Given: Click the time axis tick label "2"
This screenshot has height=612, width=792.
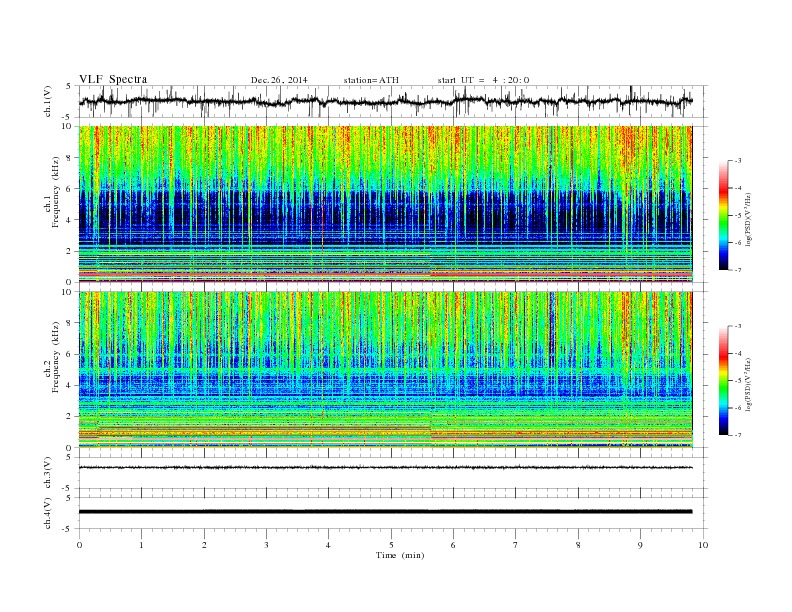Looking at the screenshot, I should [x=204, y=545].
